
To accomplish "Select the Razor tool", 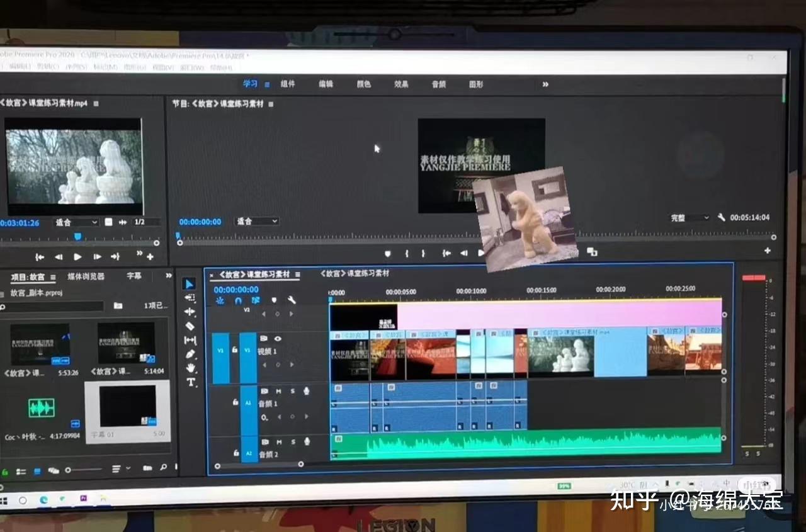I will [190, 325].
